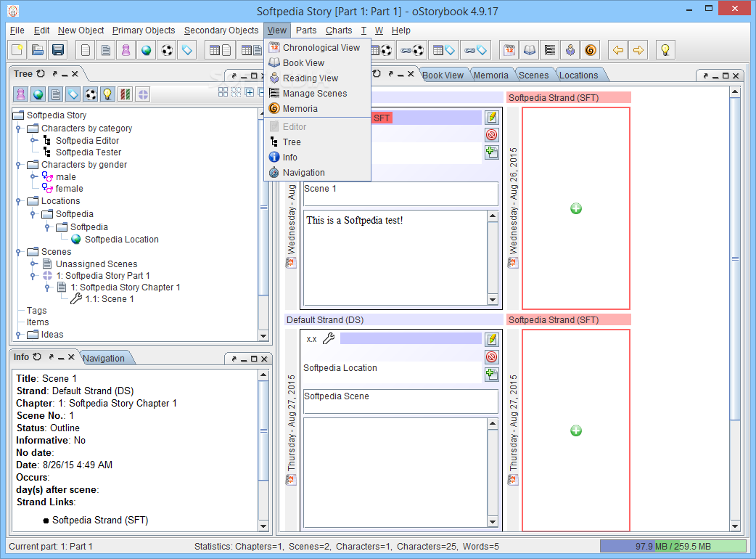
Task: Expand the Softpedia Editor tree node
Action: pos(33,140)
